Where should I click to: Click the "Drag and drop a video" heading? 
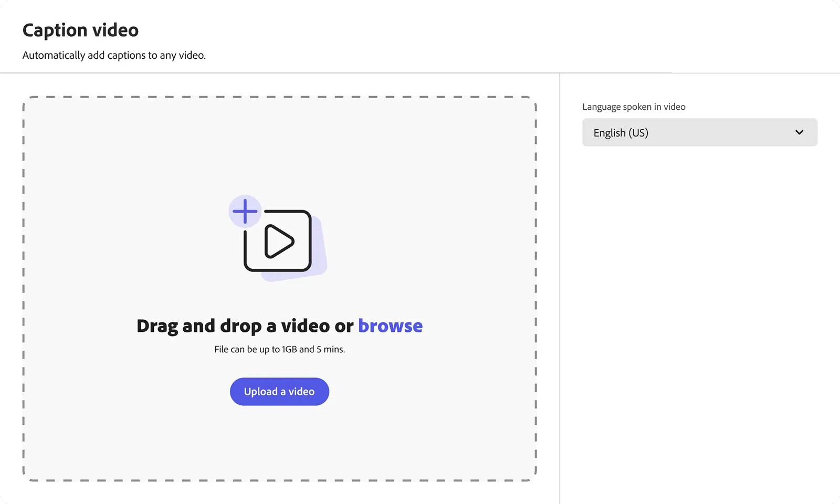click(x=245, y=325)
